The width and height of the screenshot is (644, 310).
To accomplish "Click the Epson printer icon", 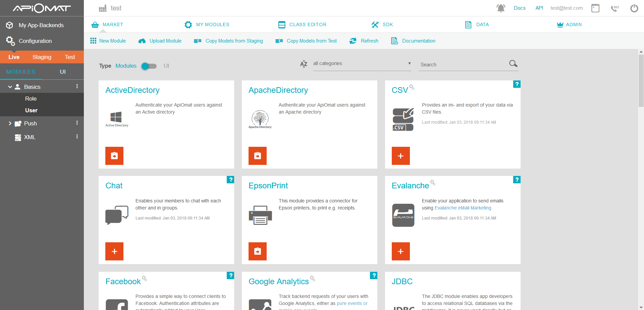I will (260, 215).
